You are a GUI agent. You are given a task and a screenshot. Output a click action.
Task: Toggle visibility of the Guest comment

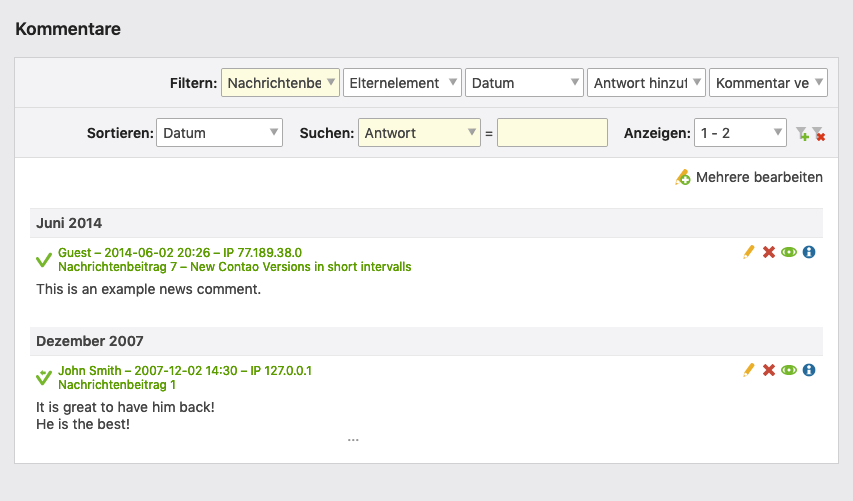click(789, 252)
